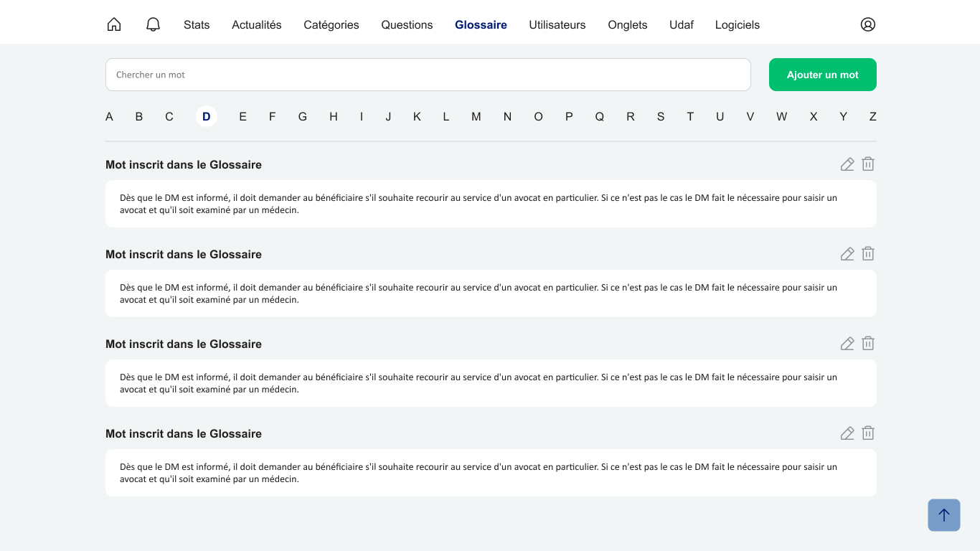The height and width of the screenshot is (551, 980).
Task: Delete the third glossary entry
Action: click(x=868, y=344)
